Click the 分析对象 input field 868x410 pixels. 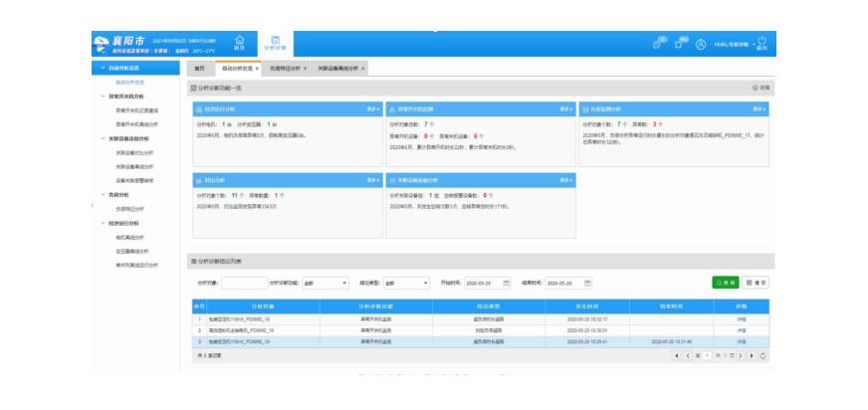coord(244,283)
